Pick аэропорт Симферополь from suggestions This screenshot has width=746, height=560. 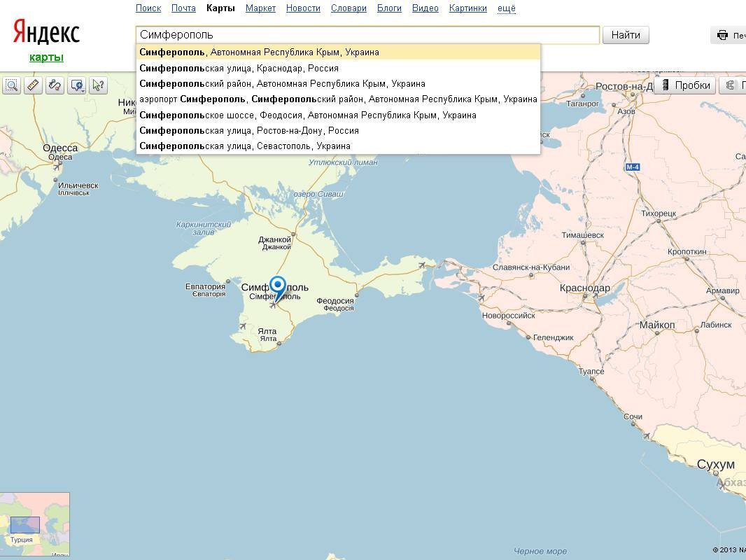[338, 99]
